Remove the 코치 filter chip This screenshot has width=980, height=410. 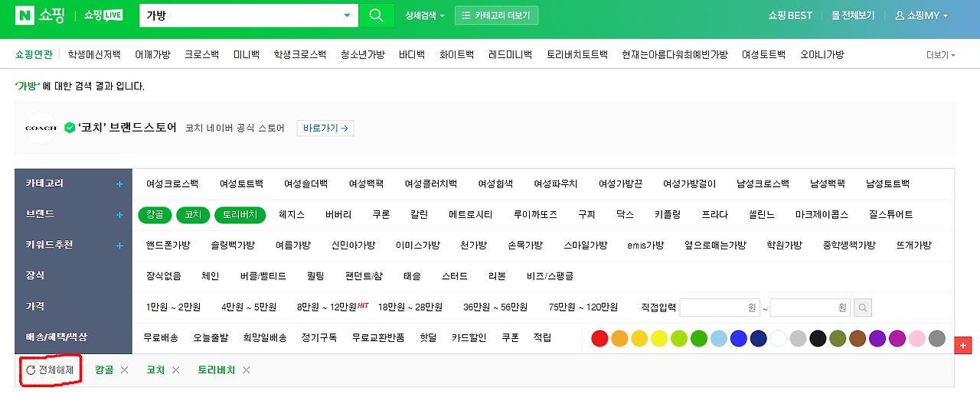click(x=175, y=370)
